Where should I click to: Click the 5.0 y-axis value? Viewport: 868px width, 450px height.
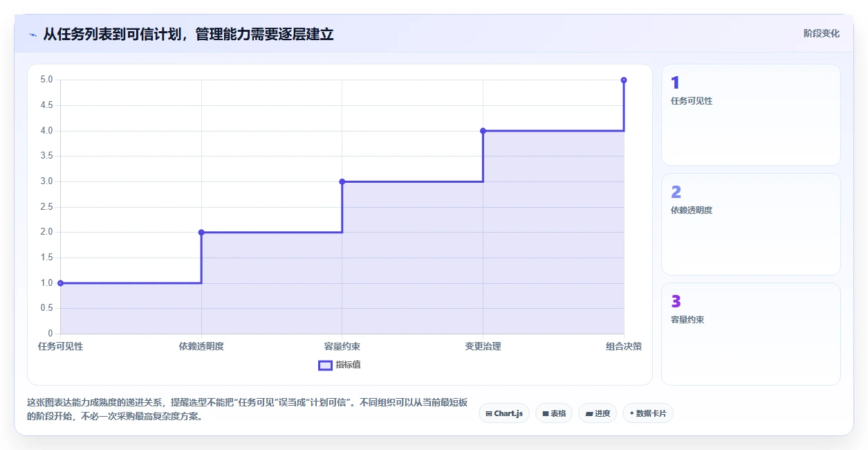[46, 80]
